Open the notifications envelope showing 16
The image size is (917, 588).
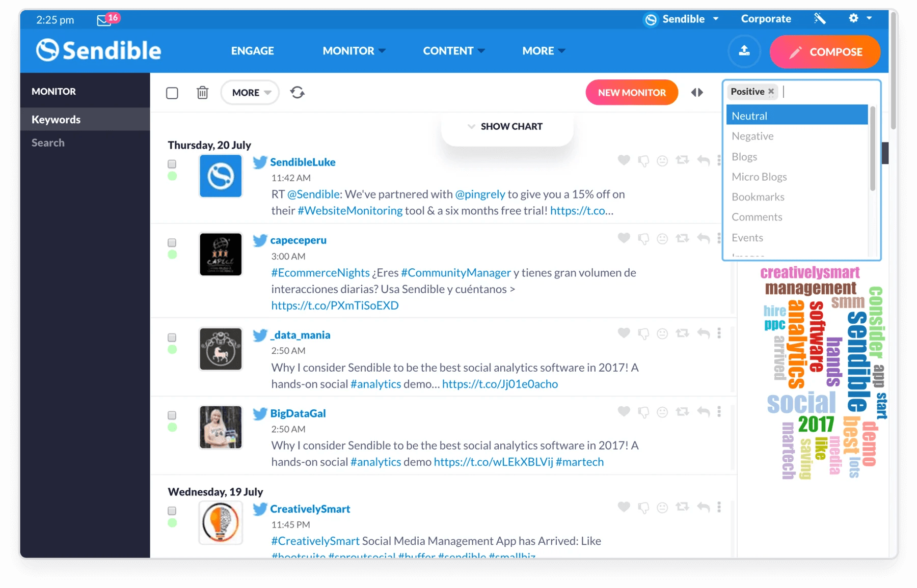tap(104, 20)
